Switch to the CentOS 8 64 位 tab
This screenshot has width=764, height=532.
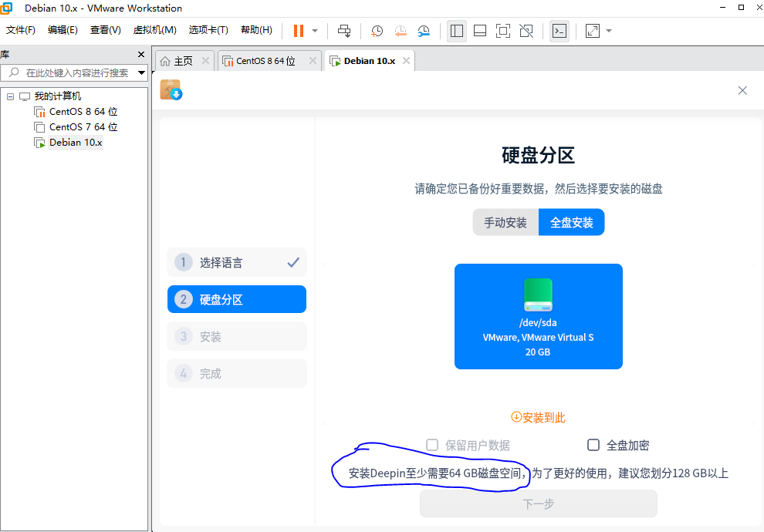coord(265,62)
